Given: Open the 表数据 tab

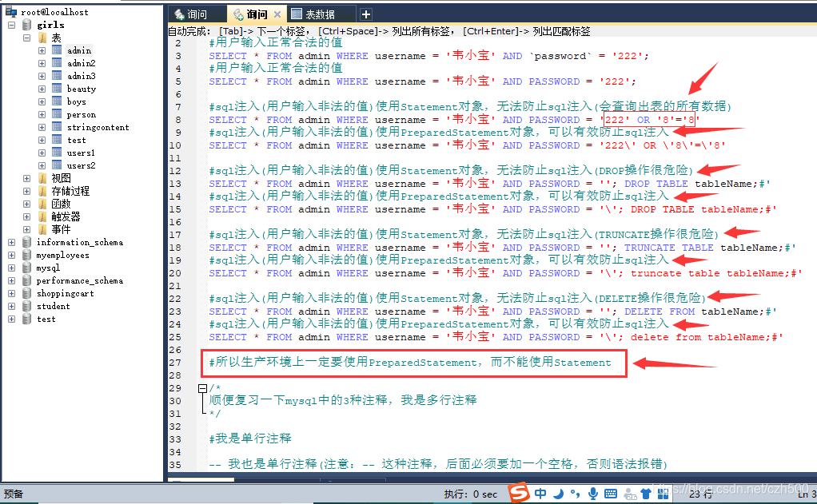Looking at the screenshot, I should (321, 14).
